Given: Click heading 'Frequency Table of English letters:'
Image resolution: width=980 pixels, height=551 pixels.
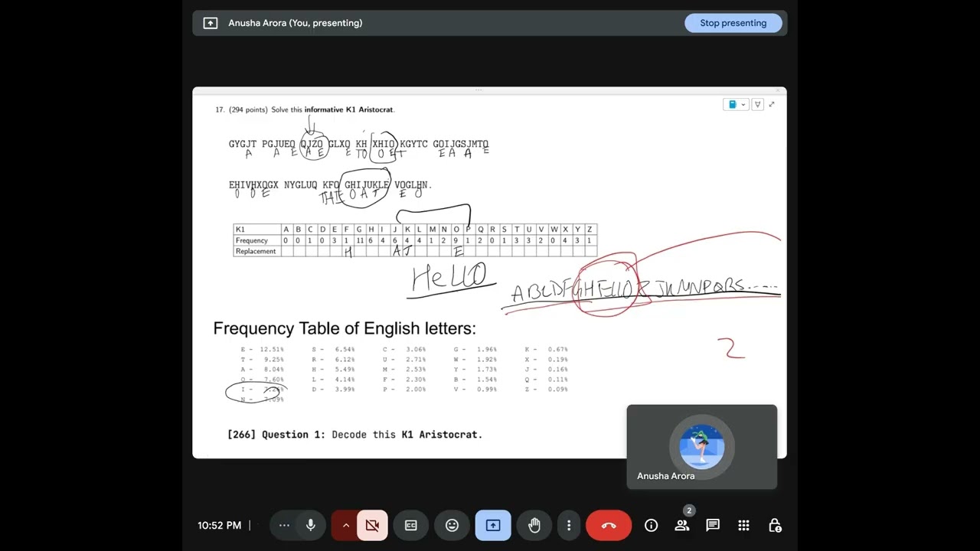Looking at the screenshot, I should 345,328.
